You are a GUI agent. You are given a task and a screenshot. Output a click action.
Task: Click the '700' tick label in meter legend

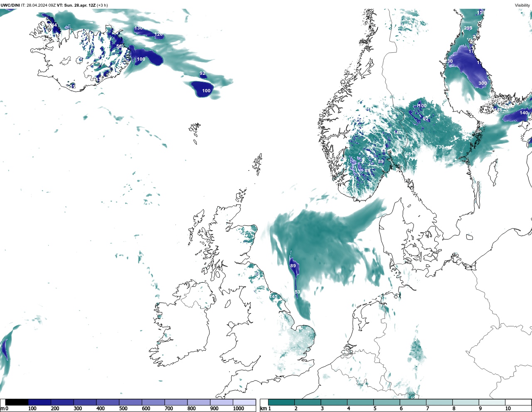168,409
